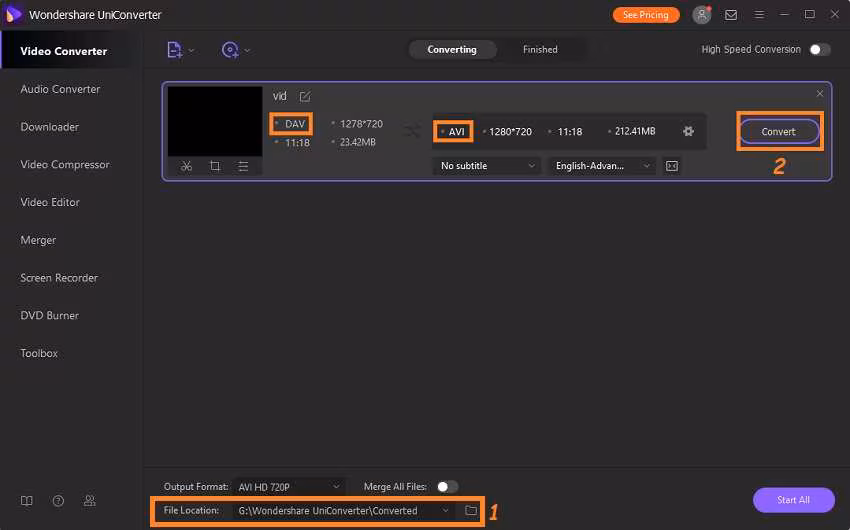Screen dimensions: 850x530
Task: Open the Downloader section
Action: [x=50, y=127]
